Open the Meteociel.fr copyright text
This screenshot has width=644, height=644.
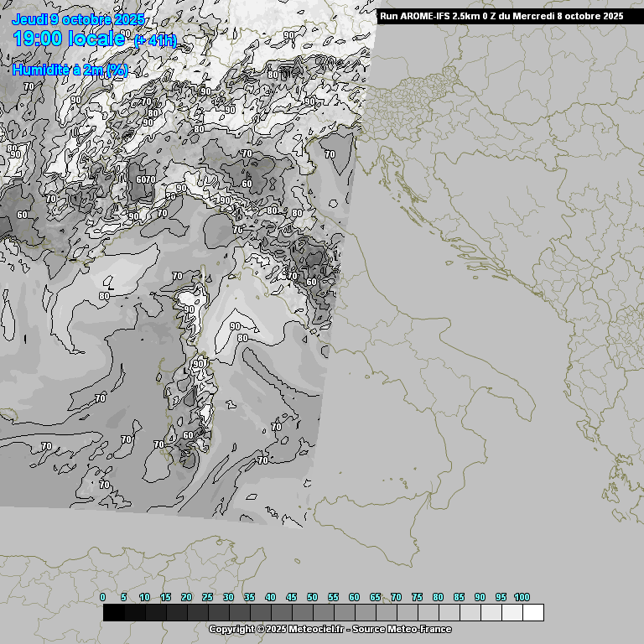coord(330,629)
